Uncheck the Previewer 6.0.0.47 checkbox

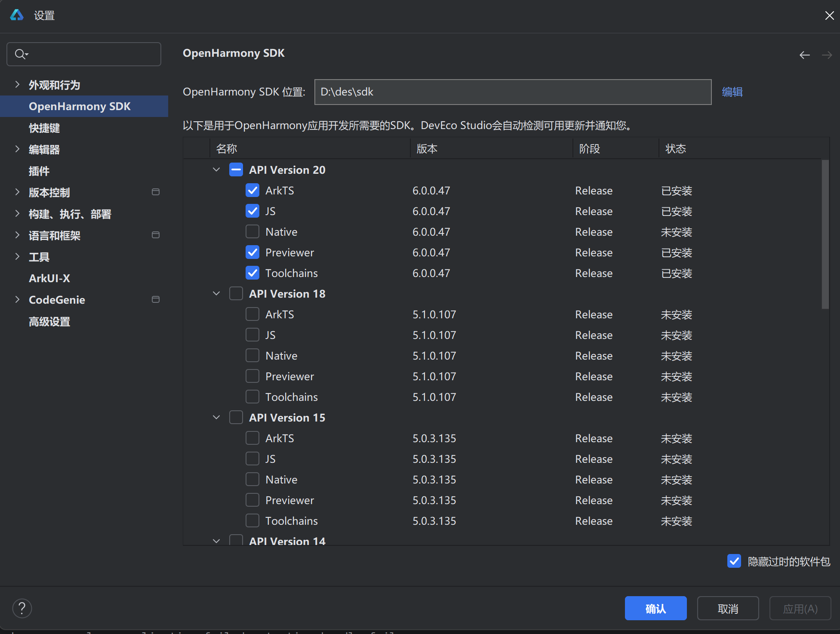[x=252, y=252]
